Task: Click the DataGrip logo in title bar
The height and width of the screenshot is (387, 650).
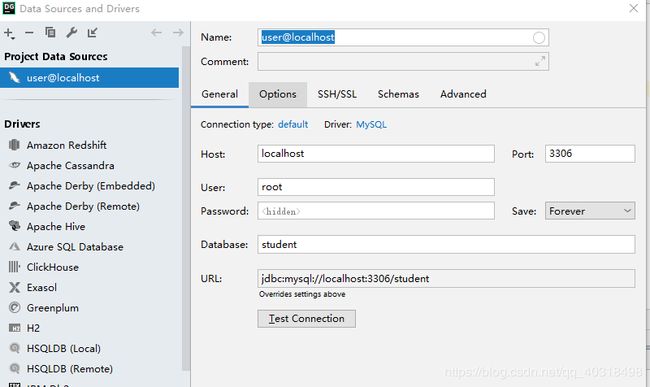Action: pos(8,8)
